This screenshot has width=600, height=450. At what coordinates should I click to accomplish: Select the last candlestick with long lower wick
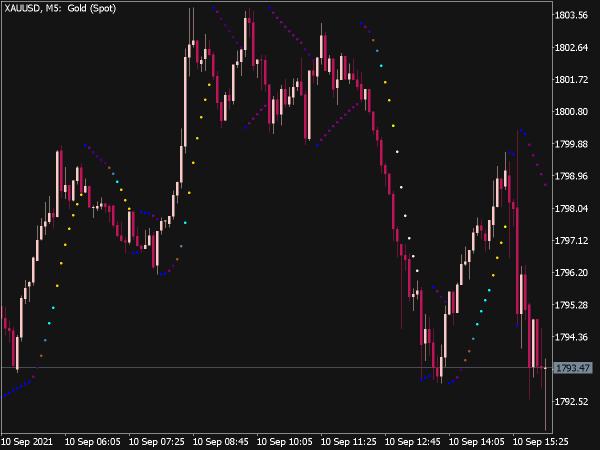545,394
